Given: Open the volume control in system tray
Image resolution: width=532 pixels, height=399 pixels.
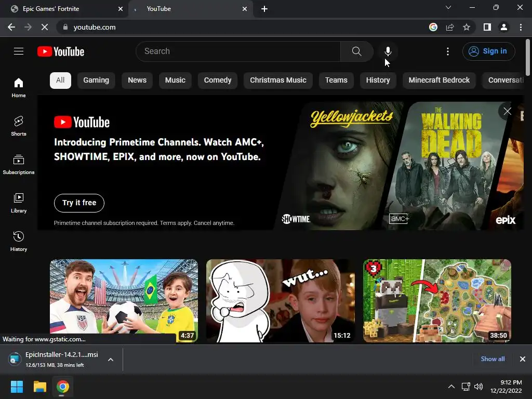Looking at the screenshot, I should pos(478,387).
